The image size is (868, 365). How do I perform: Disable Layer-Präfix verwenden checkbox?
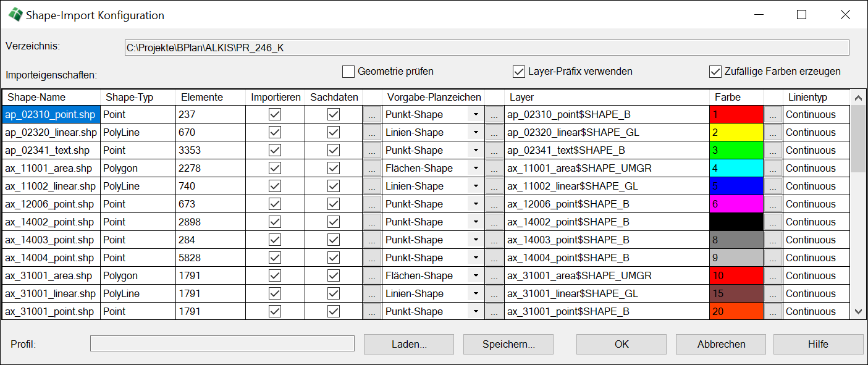[519, 72]
